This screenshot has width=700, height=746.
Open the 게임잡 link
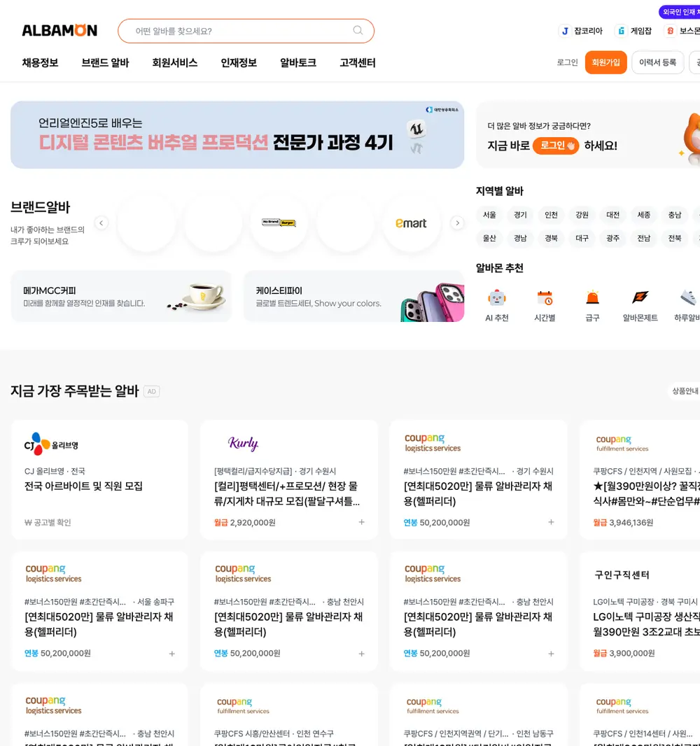[634, 31]
